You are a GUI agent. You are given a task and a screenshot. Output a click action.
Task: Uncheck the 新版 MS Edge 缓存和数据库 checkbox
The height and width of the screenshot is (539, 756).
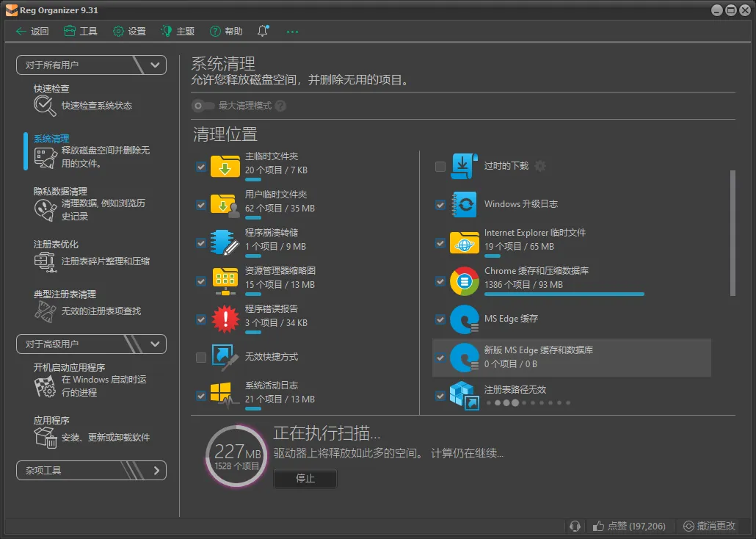440,358
